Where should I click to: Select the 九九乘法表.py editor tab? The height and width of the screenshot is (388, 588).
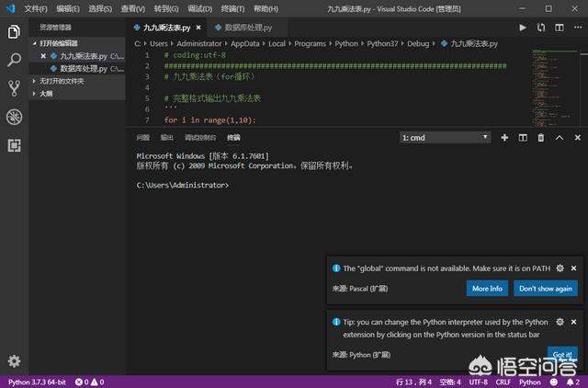coord(166,28)
